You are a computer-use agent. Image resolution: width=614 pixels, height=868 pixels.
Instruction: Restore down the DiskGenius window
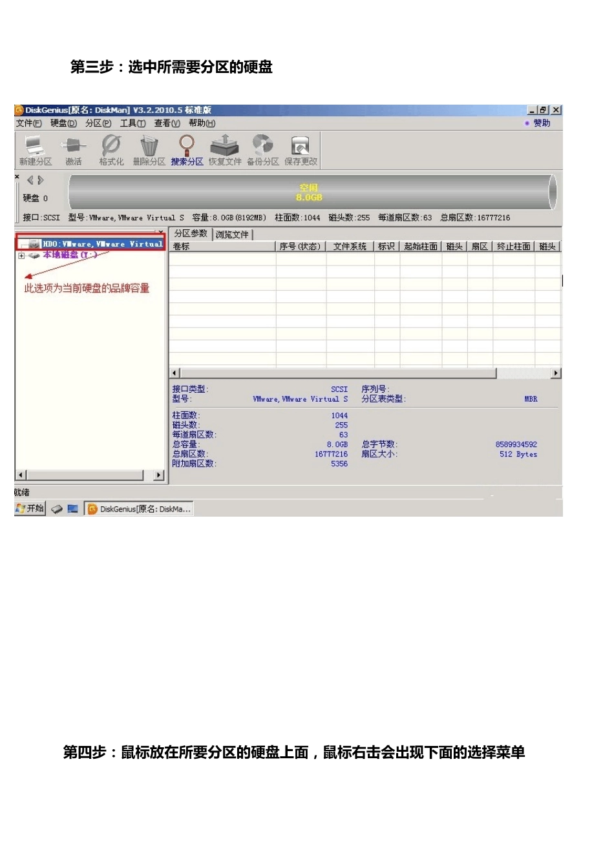[544, 110]
